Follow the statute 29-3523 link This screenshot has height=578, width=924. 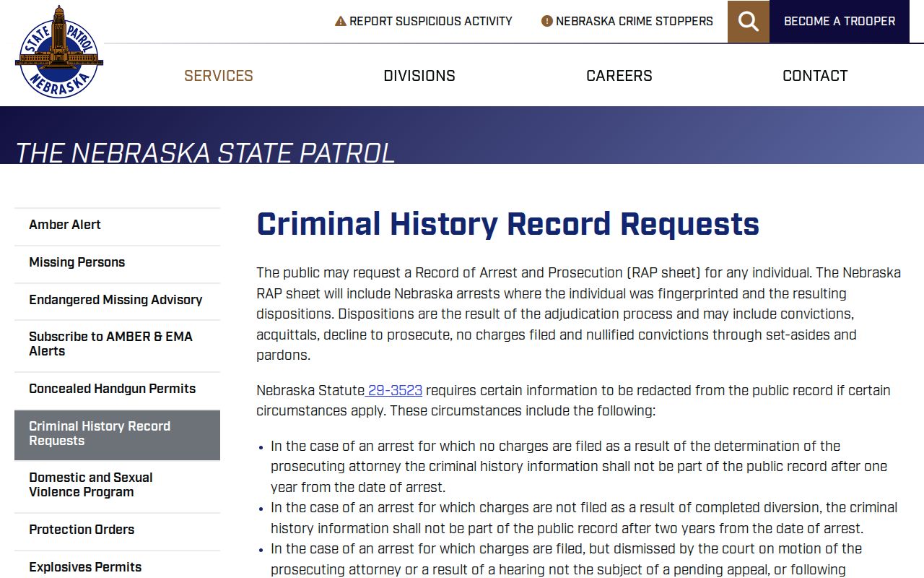pyautogui.click(x=395, y=391)
